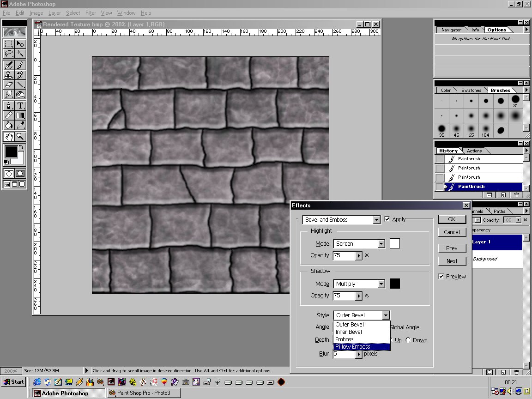Select the Smudge tool
This screenshot has height=399, width=532.
coord(9,94)
